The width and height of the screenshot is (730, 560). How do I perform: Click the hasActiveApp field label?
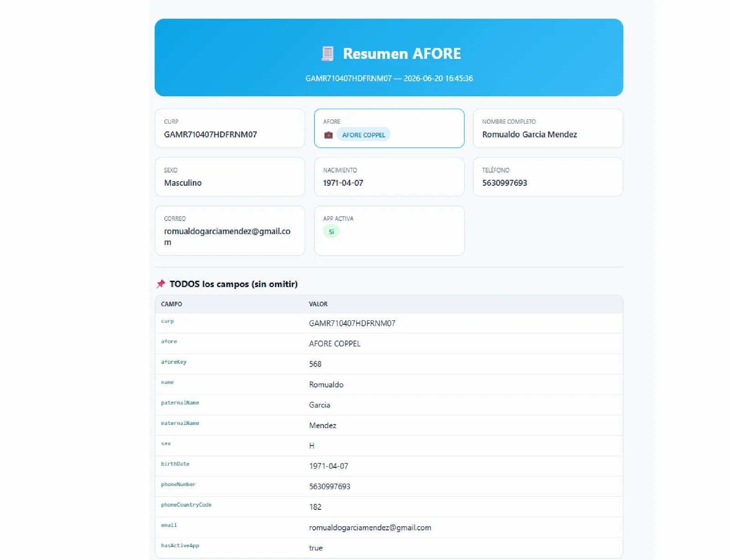pos(180,545)
